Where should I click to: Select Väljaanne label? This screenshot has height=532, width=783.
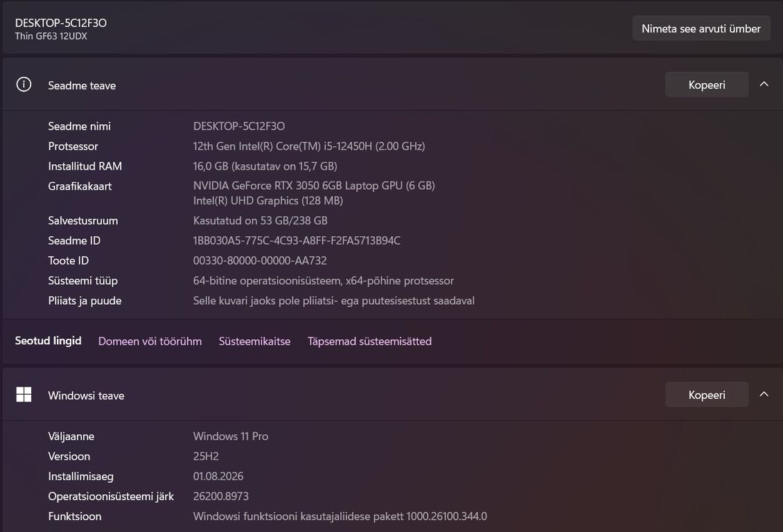pyautogui.click(x=71, y=436)
